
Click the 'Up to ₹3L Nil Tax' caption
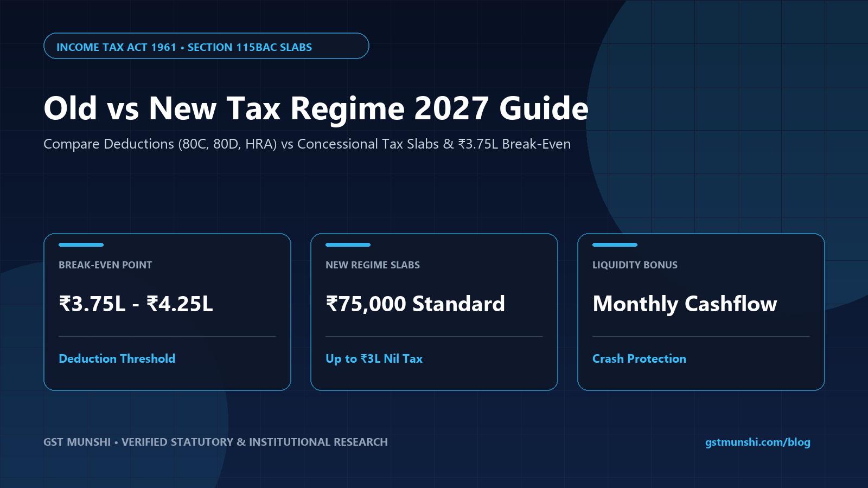click(x=374, y=358)
